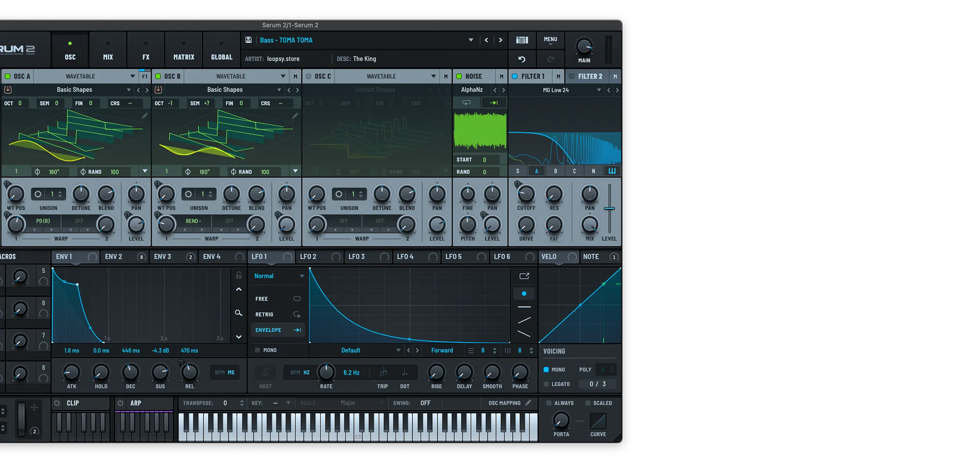
Task: Select filter keytrack bars icon
Action: point(612,171)
